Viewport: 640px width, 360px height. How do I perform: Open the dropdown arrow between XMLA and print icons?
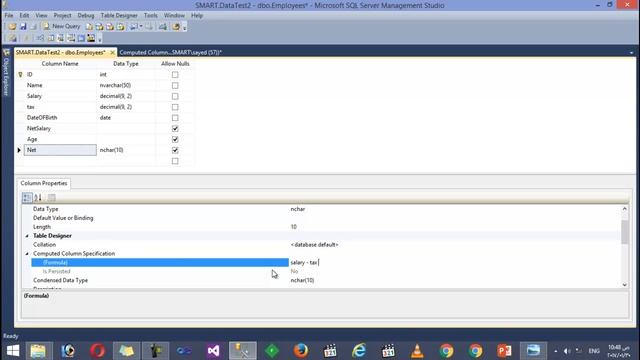141,27
